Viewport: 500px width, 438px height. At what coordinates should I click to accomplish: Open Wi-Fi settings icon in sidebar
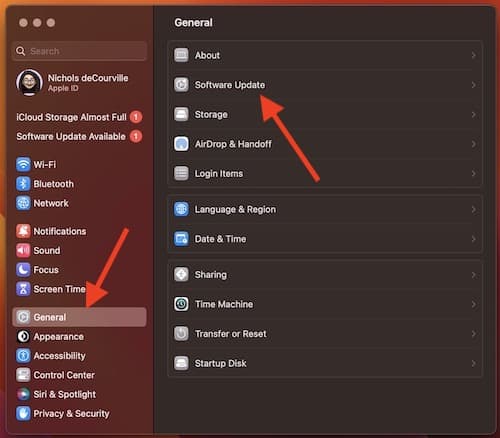pos(23,164)
